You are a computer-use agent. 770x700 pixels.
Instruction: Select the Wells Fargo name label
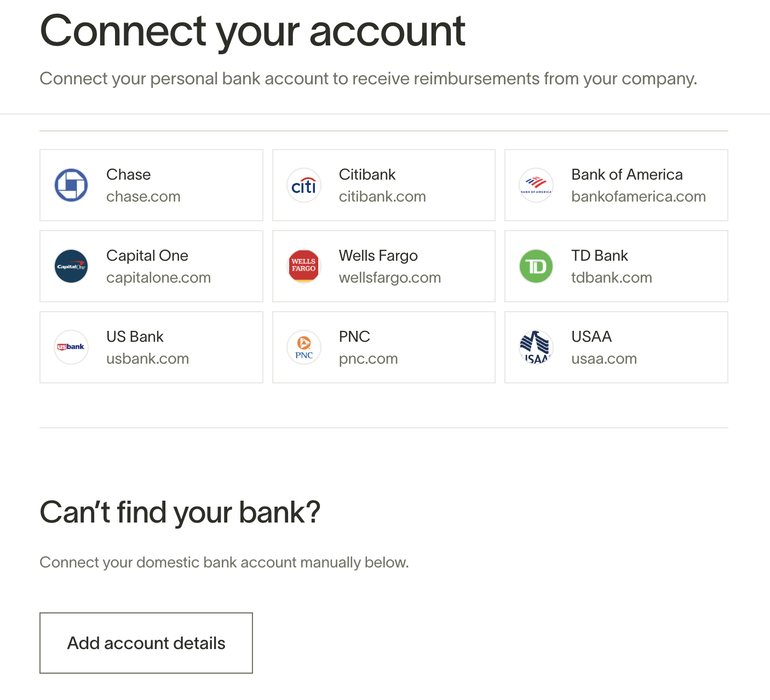pyautogui.click(x=378, y=256)
